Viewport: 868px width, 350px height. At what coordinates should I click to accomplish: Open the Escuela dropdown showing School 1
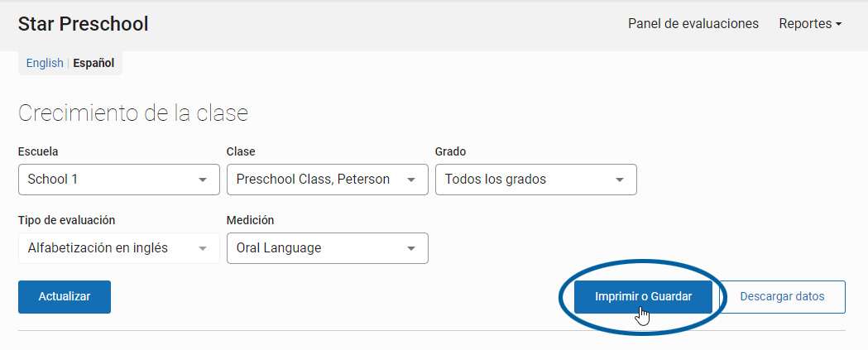119,180
